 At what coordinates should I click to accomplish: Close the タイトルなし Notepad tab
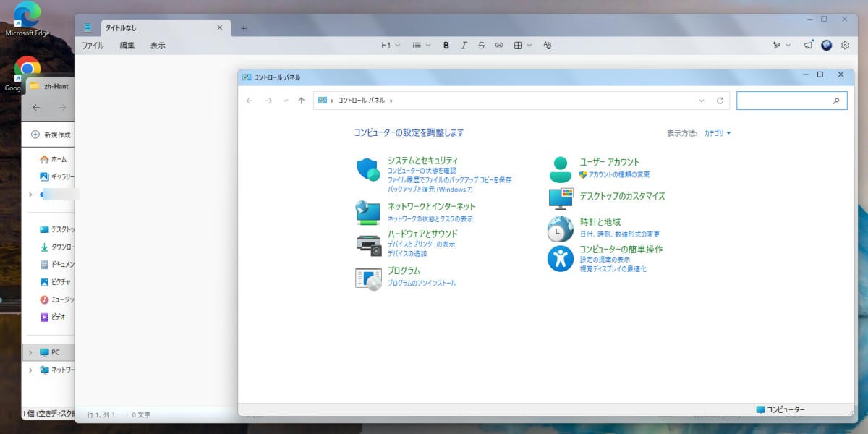click(220, 27)
